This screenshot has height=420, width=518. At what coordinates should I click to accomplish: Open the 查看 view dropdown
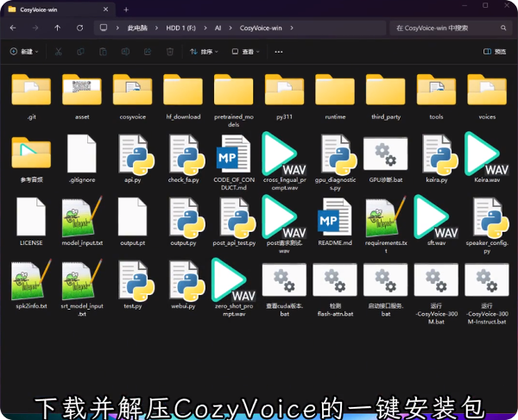click(x=247, y=52)
